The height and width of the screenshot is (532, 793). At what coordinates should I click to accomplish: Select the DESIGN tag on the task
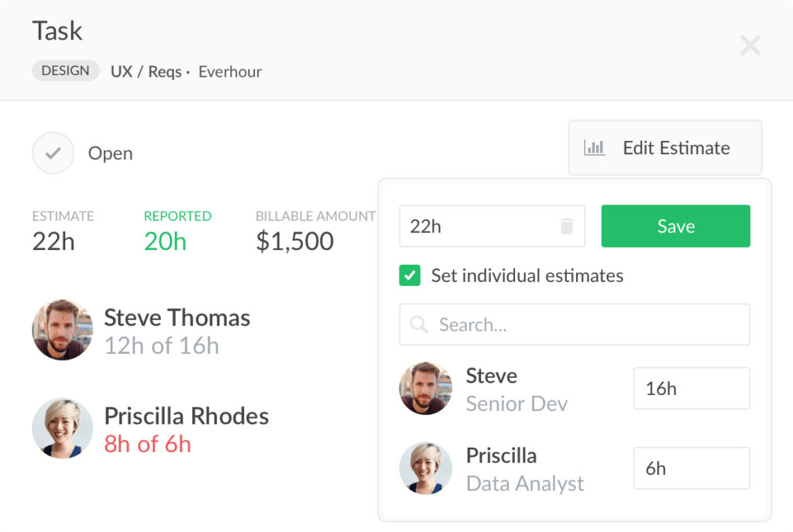coord(65,70)
